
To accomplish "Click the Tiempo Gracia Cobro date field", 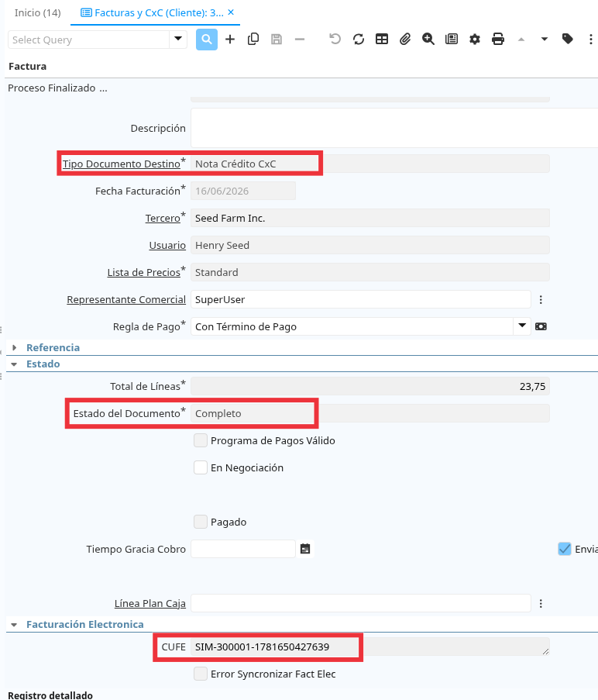I will click(x=243, y=549).
